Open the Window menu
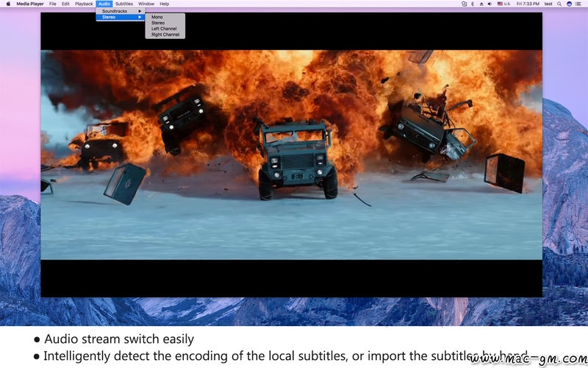 pyautogui.click(x=146, y=4)
